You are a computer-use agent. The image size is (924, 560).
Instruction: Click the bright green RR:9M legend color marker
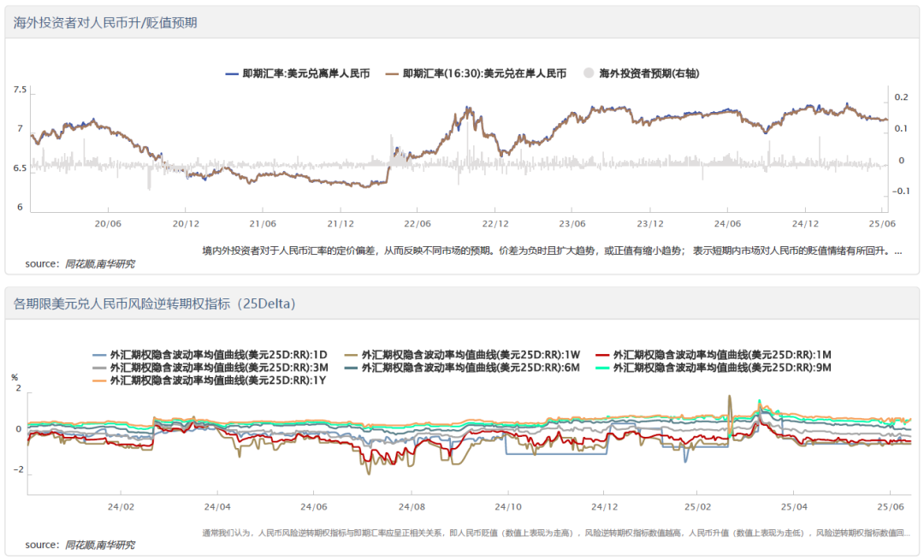coord(602,368)
